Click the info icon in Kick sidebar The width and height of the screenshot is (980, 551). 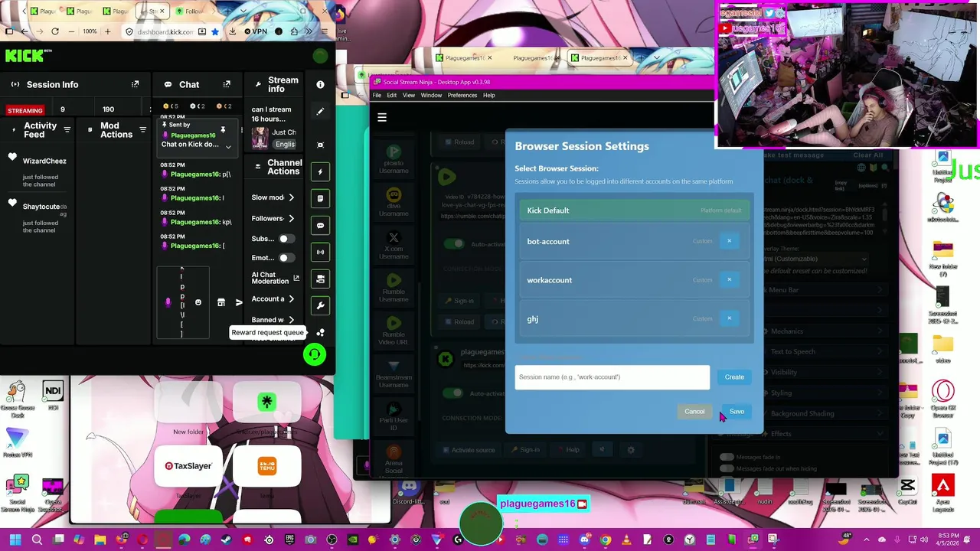[320, 84]
